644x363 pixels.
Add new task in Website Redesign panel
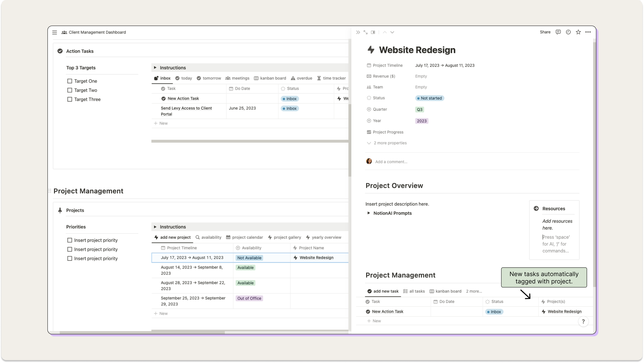(374, 321)
